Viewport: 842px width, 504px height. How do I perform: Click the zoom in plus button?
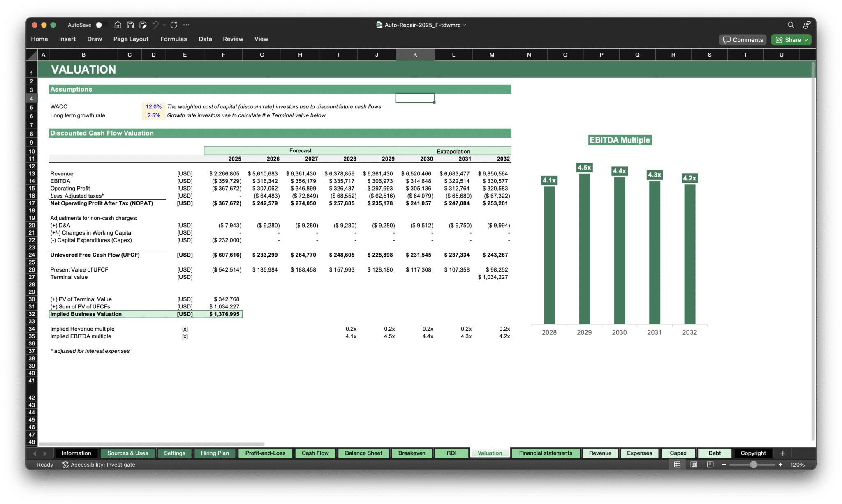click(780, 465)
